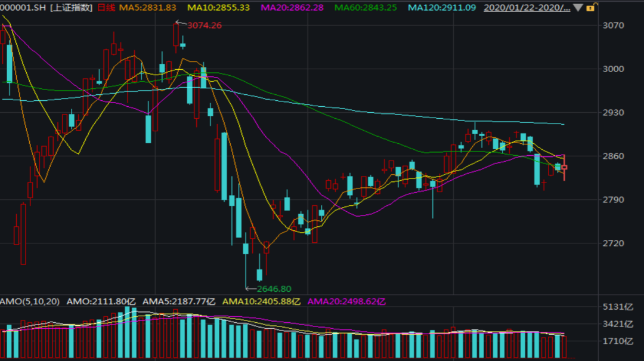Click the 2720 price axis label
644x361 pixels.
point(613,243)
